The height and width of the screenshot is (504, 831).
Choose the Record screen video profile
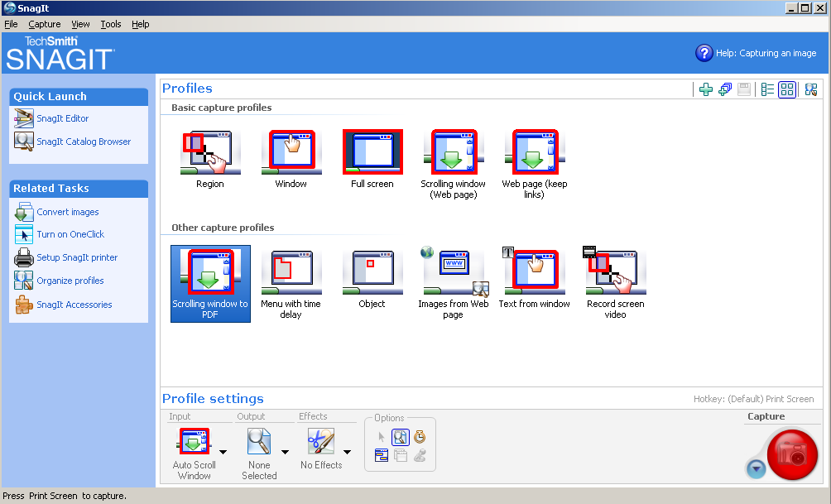[615, 284]
